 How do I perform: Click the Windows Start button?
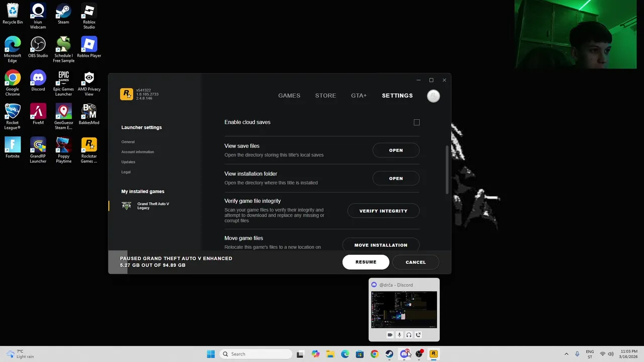(x=211, y=354)
